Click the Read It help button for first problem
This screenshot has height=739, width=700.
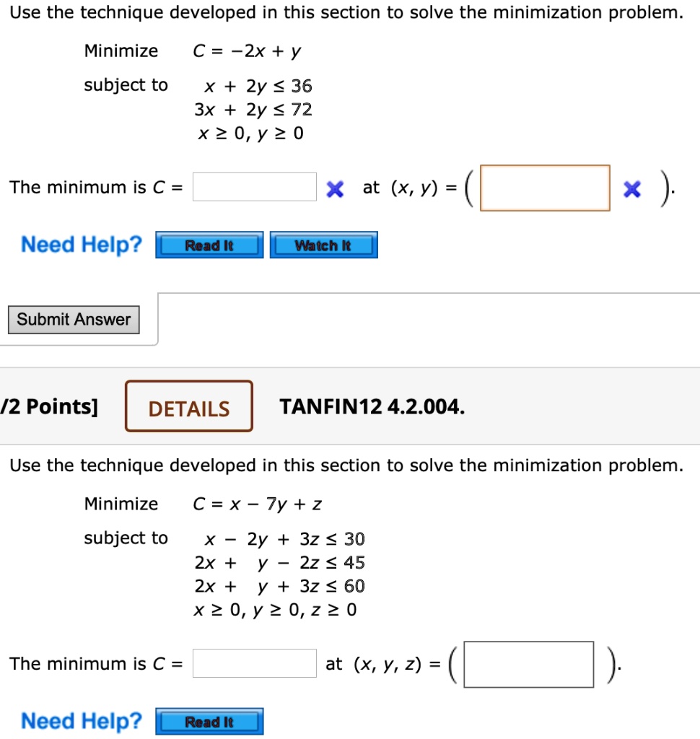coord(209,245)
